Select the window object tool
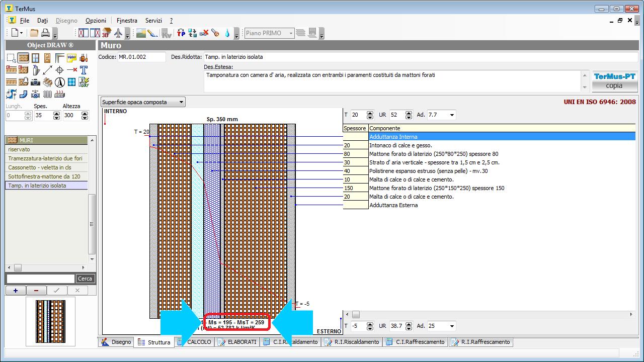644x362 pixels. tap(35, 58)
